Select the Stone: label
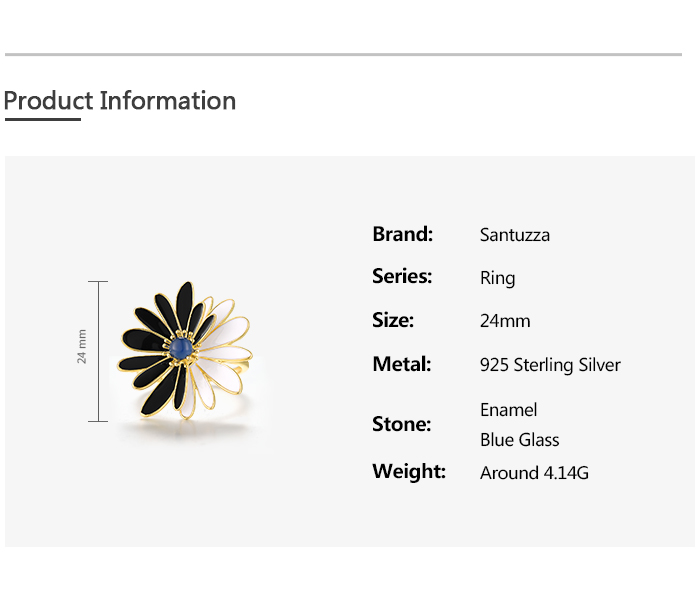This screenshot has width=700, height=607. click(401, 424)
